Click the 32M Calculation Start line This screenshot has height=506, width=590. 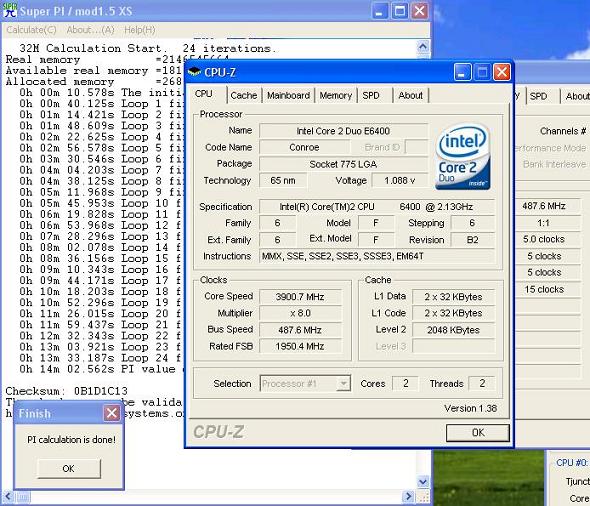click(x=148, y=48)
